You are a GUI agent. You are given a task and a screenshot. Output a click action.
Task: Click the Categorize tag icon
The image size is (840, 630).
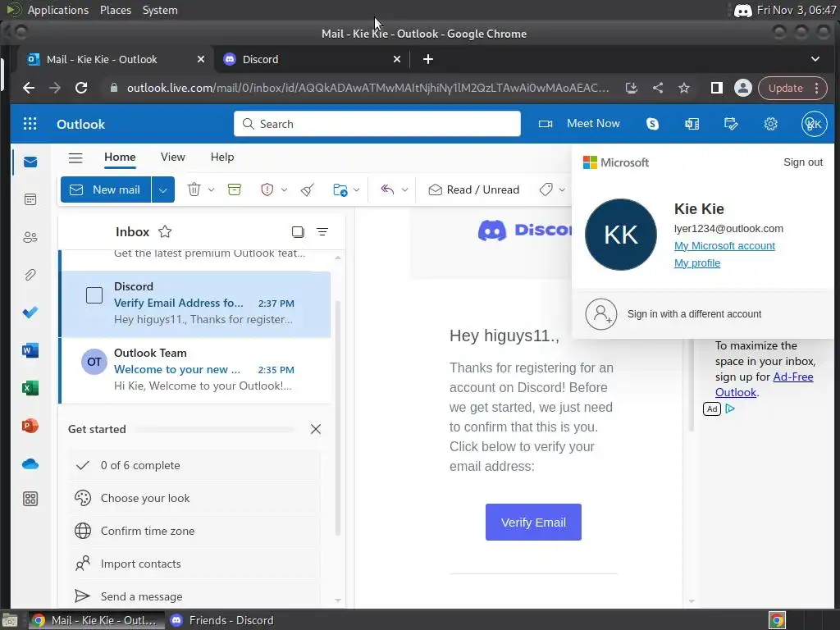pyautogui.click(x=546, y=189)
